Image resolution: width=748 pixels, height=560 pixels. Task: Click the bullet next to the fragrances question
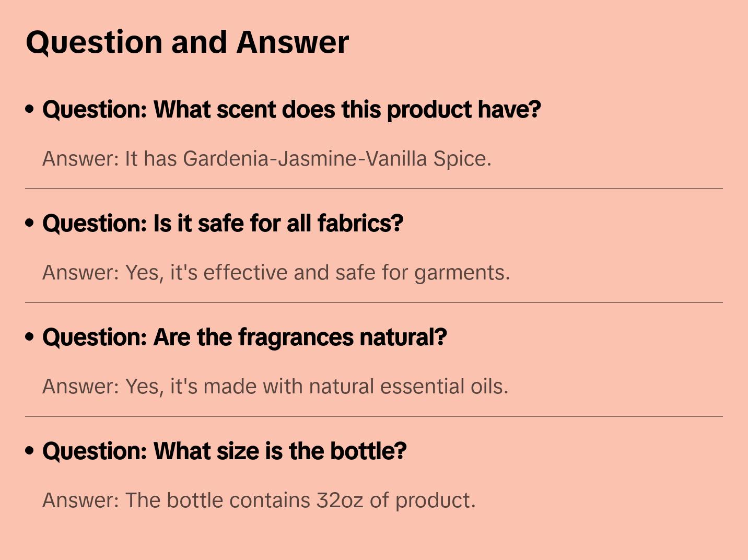(x=30, y=337)
